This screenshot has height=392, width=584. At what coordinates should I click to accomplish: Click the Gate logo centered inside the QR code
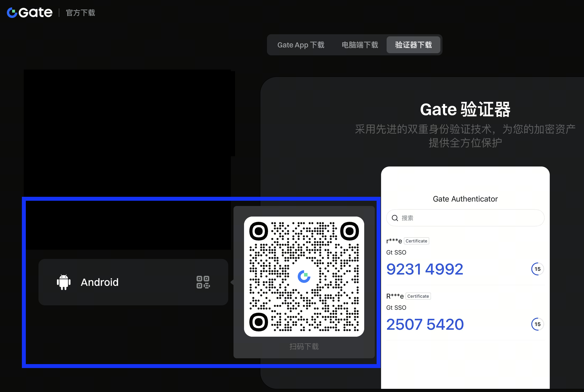point(304,276)
